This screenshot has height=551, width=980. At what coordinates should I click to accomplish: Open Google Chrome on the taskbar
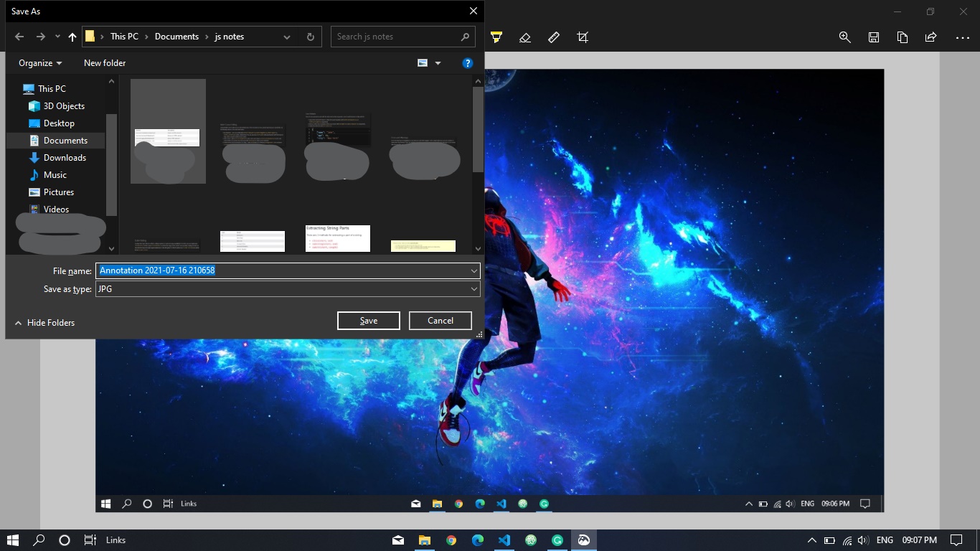click(x=451, y=540)
